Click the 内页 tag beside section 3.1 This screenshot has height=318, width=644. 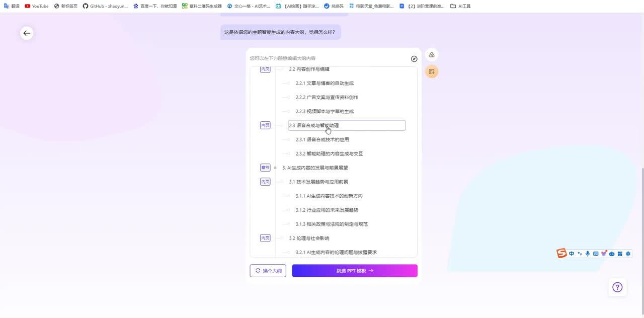tap(265, 182)
